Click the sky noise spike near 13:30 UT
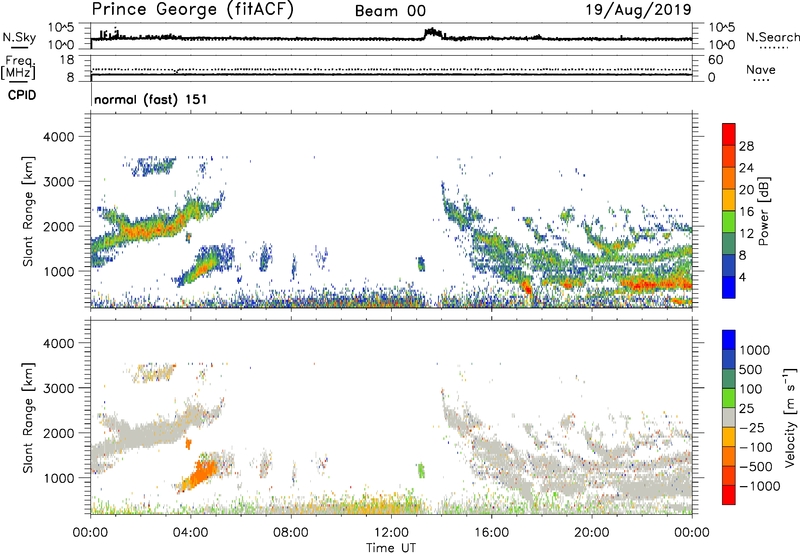The width and height of the screenshot is (800, 554). click(x=433, y=33)
